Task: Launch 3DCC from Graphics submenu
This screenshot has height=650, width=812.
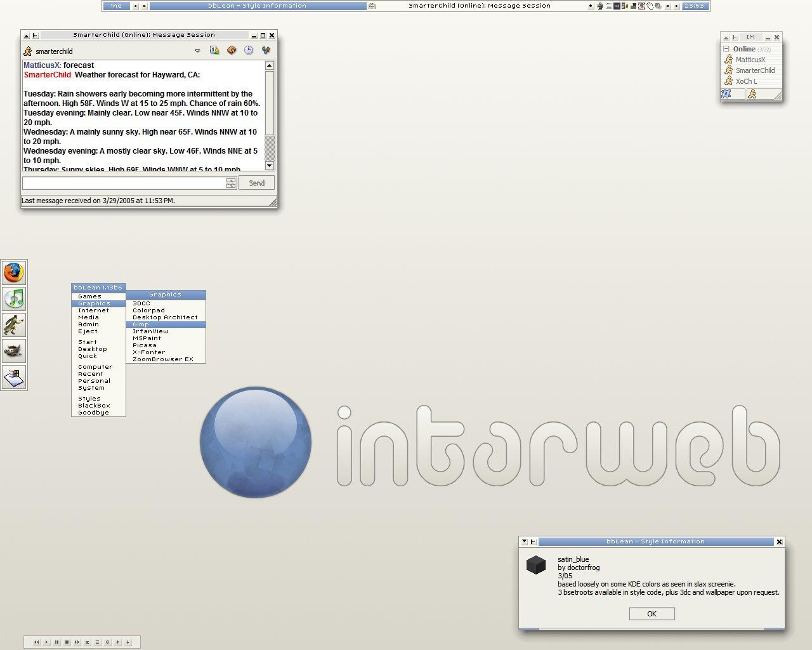Action: point(166,303)
